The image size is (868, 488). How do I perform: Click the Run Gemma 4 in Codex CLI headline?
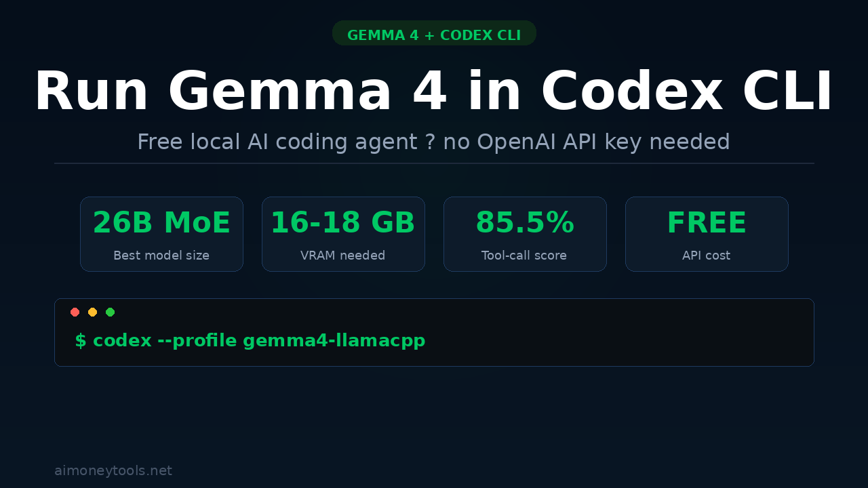(433, 92)
